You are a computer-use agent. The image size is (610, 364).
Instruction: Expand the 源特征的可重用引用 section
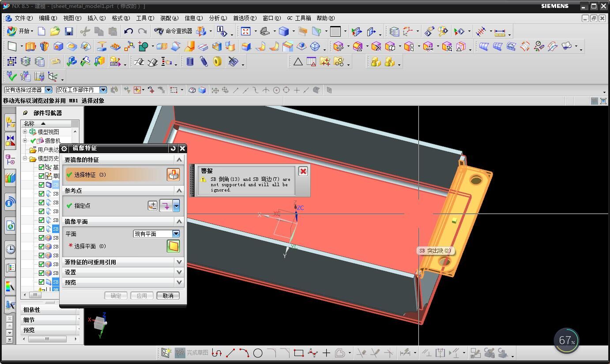click(x=179, y=262)
